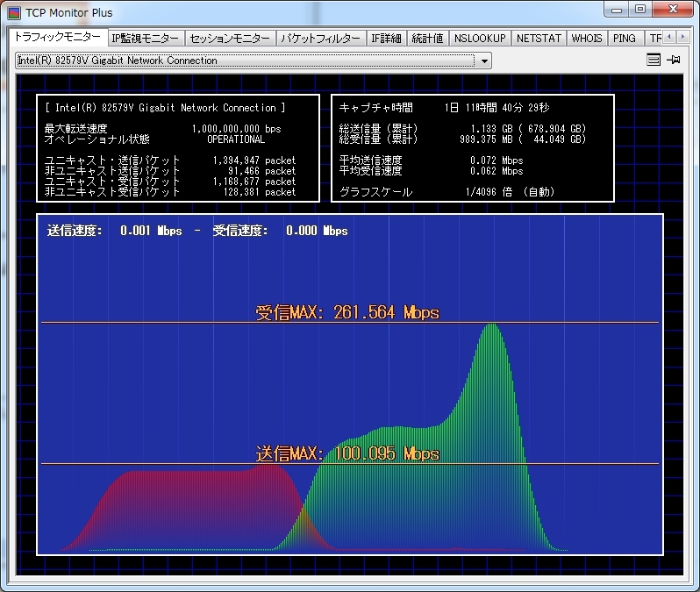Click the 送信MAX 100.095 Mbps line label
The width and height of the screenshot is (700, 592).
point(347,453)
